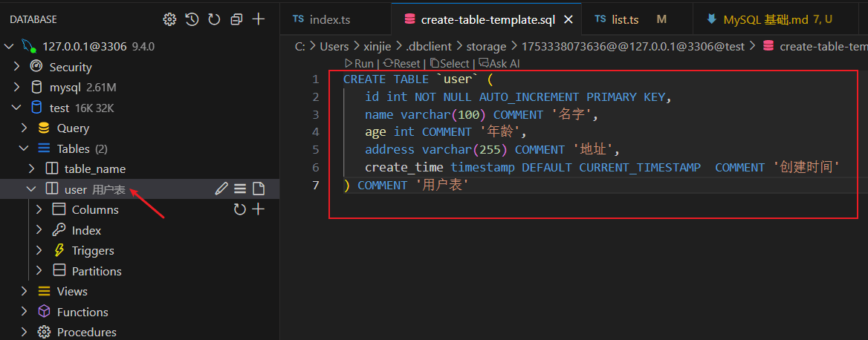Click the document icon on user table row

pos(259,189)
